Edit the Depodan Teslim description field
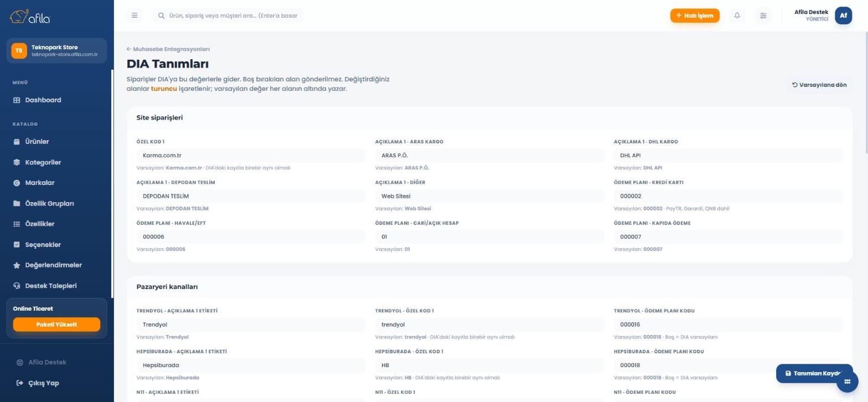Screen dimensions: 868x402 click(251, 196)
